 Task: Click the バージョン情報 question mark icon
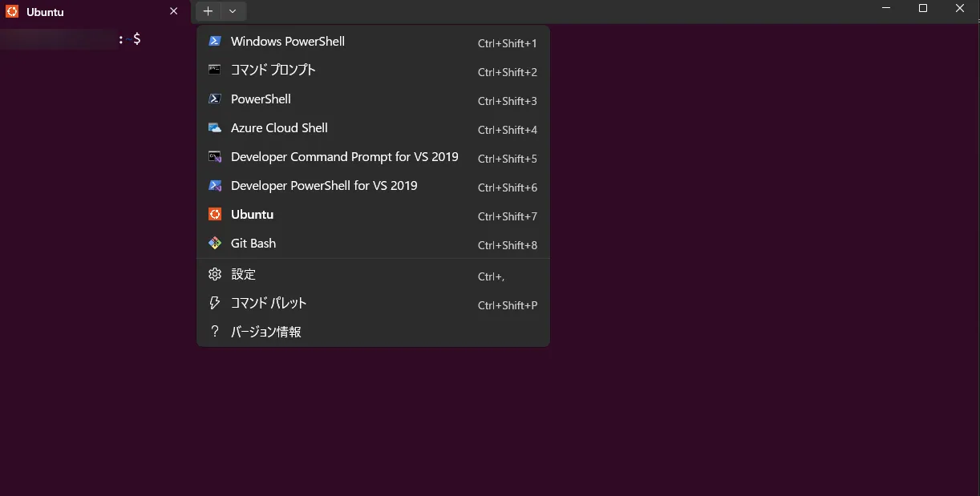coord(214,332)
